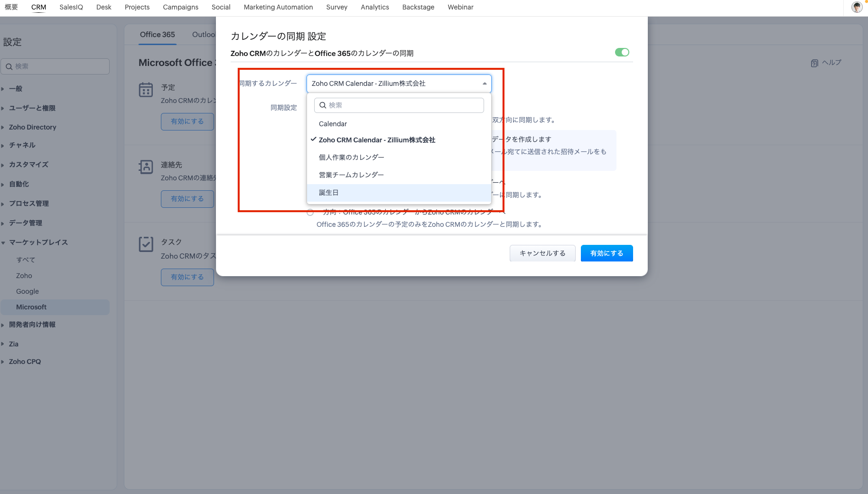Open Campaigns in top navigation

(x=181, y=7)
